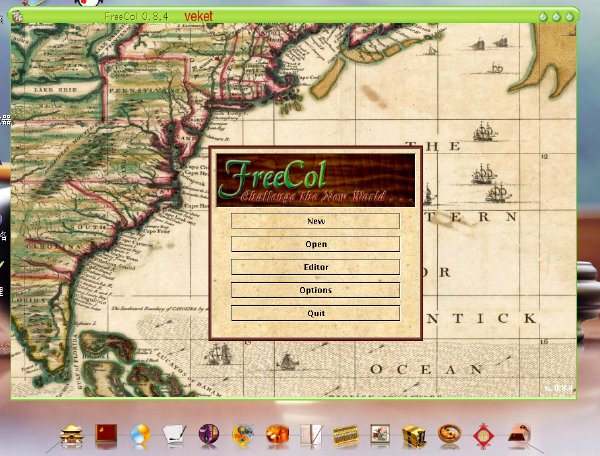This screenshot has width=600, height=456.
Task: Open the framed flower painting dock icon
Action: (380, 434)
